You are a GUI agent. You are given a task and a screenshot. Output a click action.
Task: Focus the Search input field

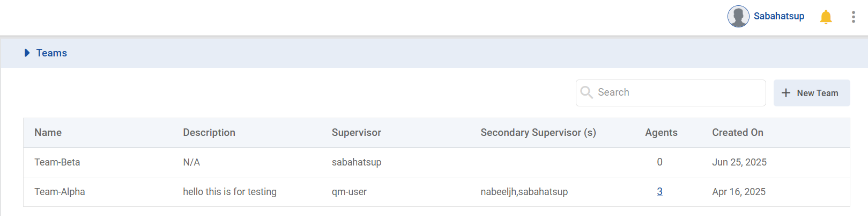[678, 92]
